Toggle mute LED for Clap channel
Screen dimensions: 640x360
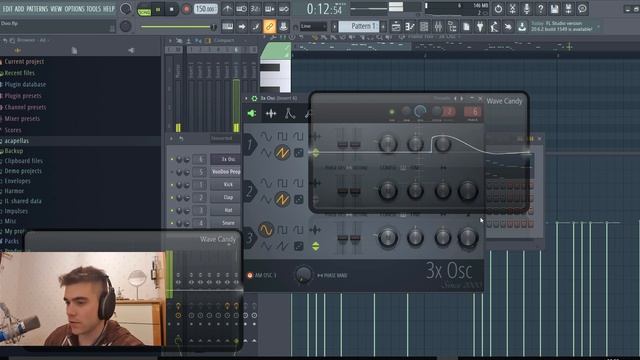pos(172,198)
